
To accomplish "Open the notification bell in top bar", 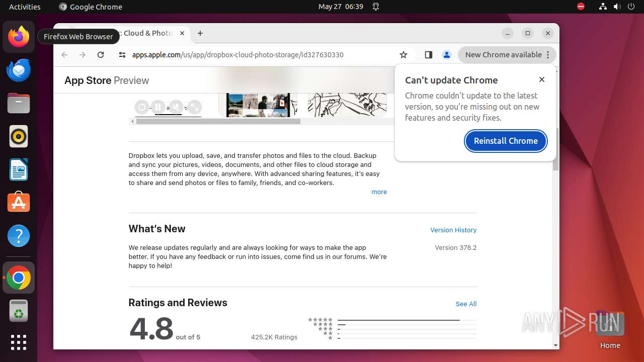I will pos(376,7).
